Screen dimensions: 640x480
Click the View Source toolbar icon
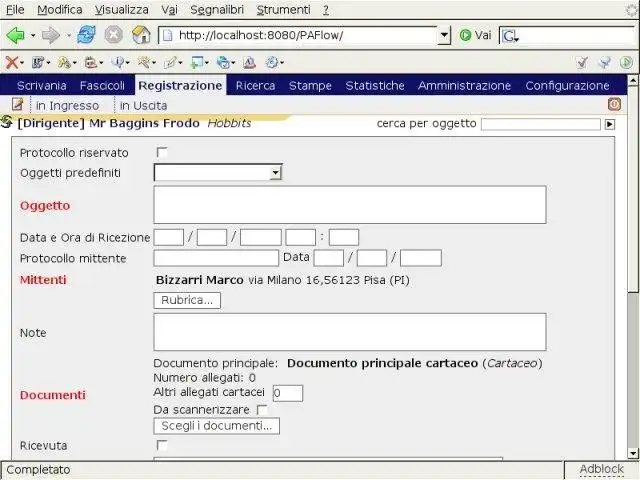point(249,62)
